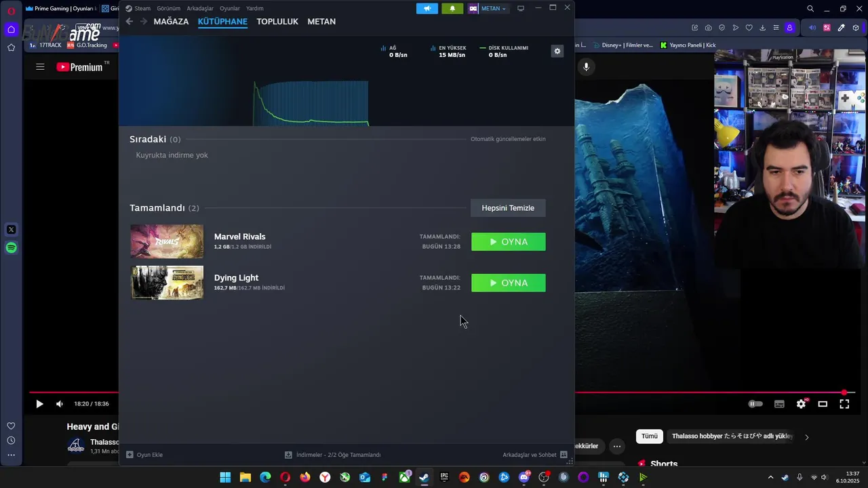Open the Yardım menu

[254, 8]
